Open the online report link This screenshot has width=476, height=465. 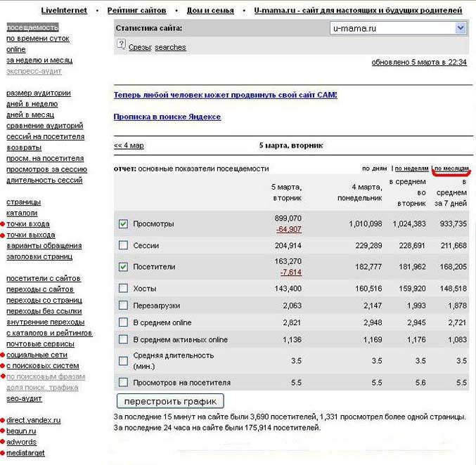click(x=15, y=49)
